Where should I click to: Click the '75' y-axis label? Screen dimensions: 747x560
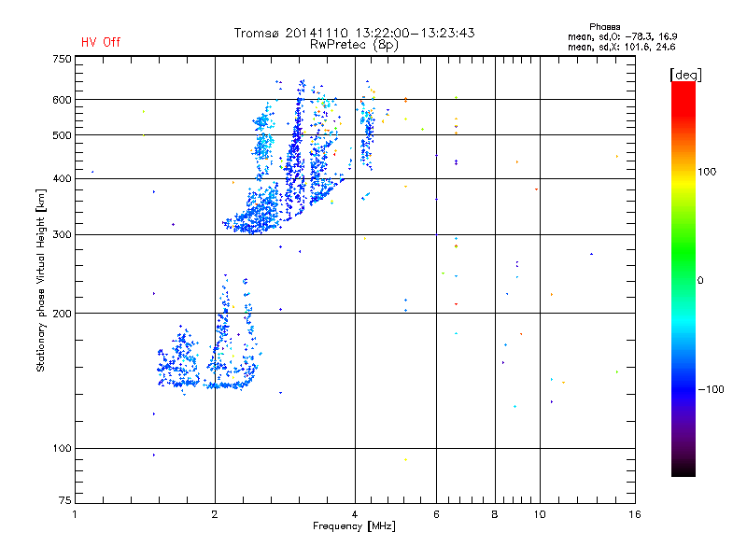coord(65,500)
